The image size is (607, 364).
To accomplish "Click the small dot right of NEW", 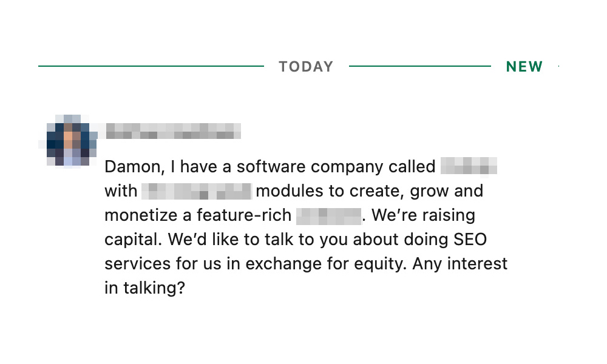I will tap(558, 66).
